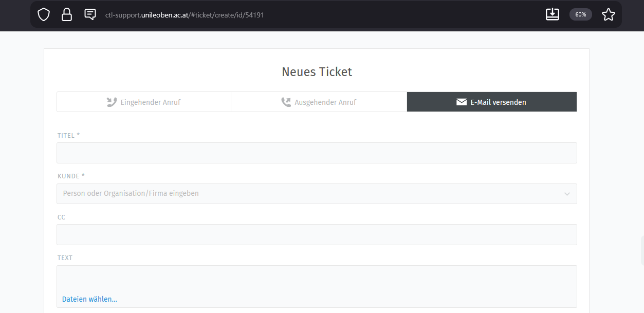
Task: Switch to the Eingehender Anruf tab
Action: click(x=150, y=102)
